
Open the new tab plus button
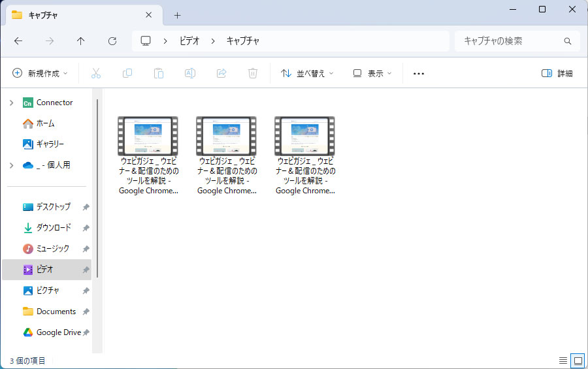pyautogui.click(x=177, y=16)
